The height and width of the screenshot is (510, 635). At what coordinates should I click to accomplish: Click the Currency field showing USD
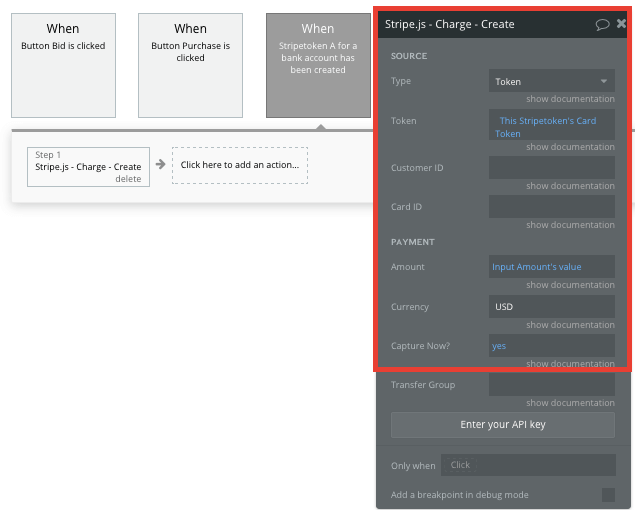tap(552, 307)
